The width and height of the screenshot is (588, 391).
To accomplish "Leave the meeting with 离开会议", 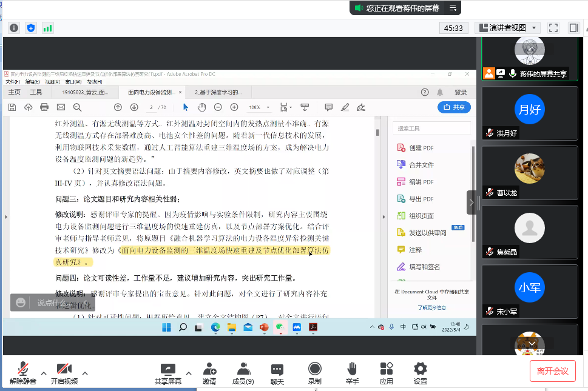I will coord(552,370).
